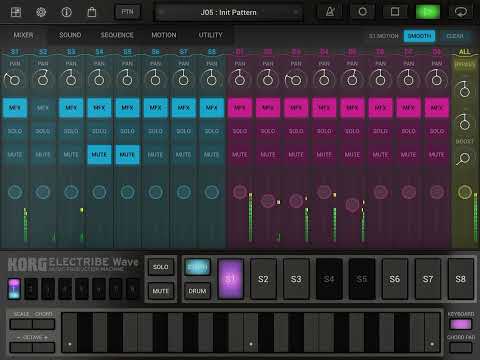
Task: Click the ALL master level knob
Action: [464, 192]
